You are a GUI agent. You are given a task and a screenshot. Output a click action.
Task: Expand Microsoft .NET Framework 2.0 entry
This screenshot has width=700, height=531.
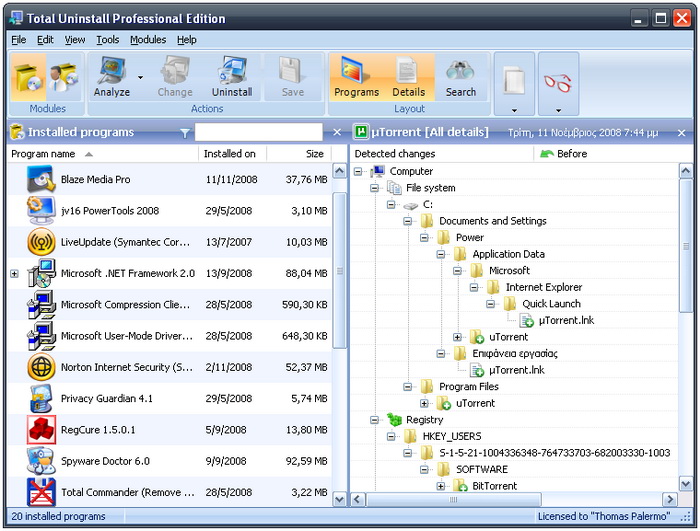pyautogui.click(x=14, y=274)
